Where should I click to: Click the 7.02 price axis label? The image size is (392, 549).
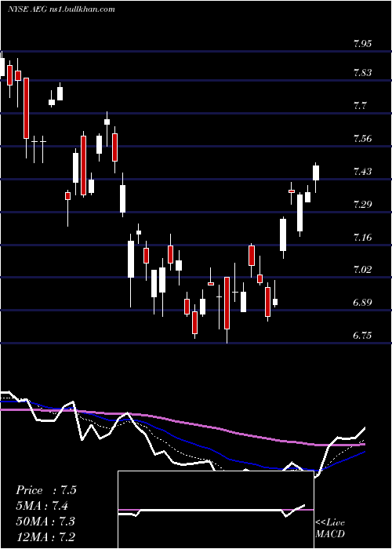click(x=362, y=270)
